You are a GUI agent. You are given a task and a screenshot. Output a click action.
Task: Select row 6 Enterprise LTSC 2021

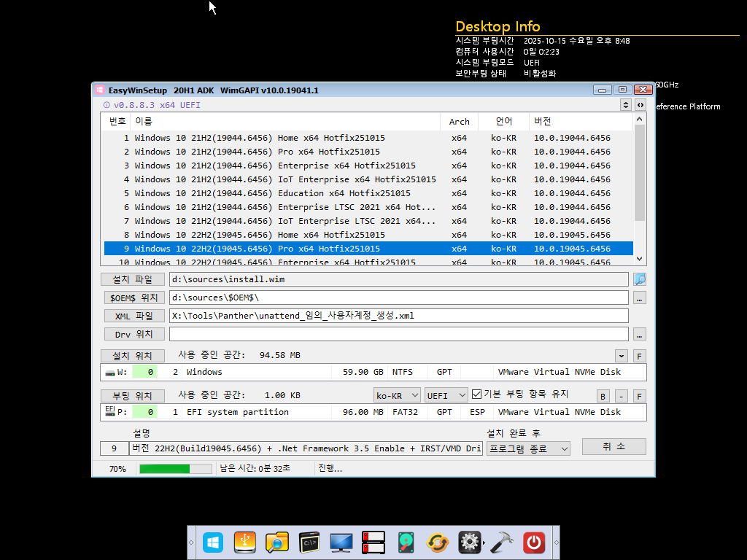(x=368, y=206)
